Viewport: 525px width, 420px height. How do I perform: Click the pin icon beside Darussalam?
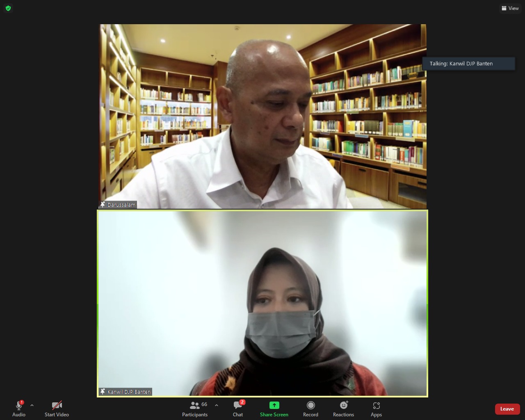103,205
